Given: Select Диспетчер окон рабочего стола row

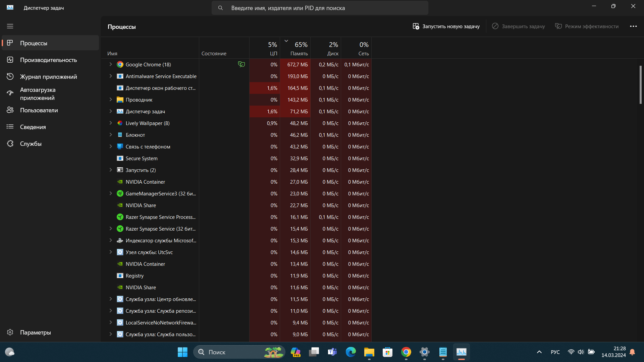Looking at the screenshot, I should [x=236, y=88].
